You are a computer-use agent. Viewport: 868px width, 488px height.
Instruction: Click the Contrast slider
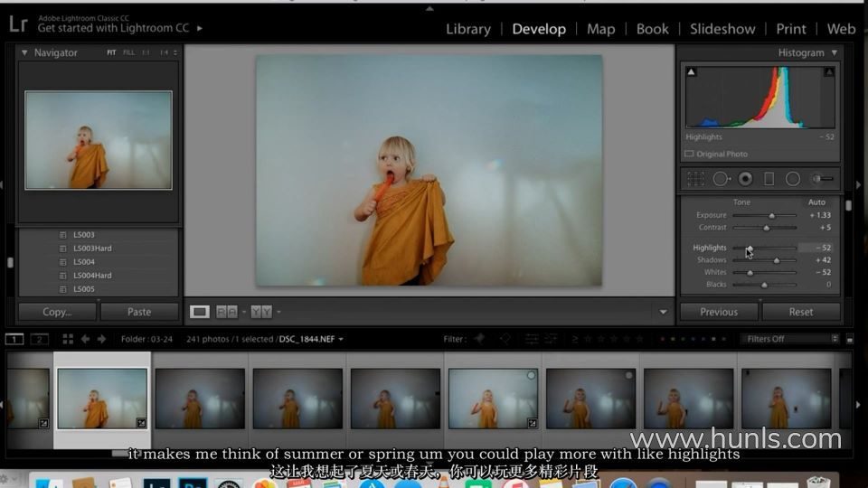[767, 228]
